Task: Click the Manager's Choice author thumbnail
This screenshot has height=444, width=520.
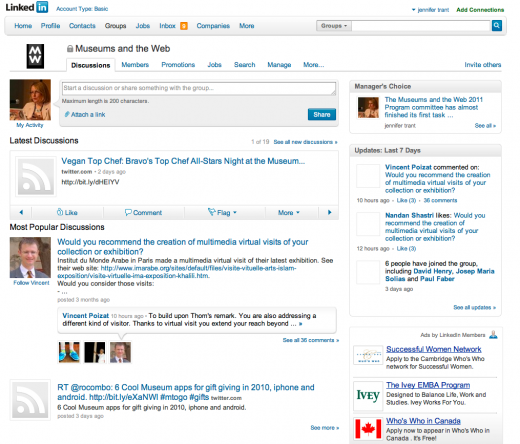Action: [x=368, y=107]
